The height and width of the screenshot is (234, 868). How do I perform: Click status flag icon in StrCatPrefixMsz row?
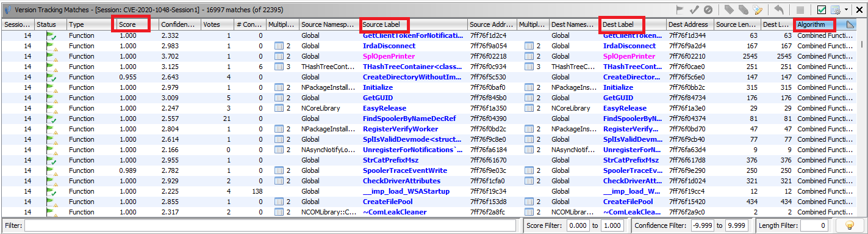52,160
